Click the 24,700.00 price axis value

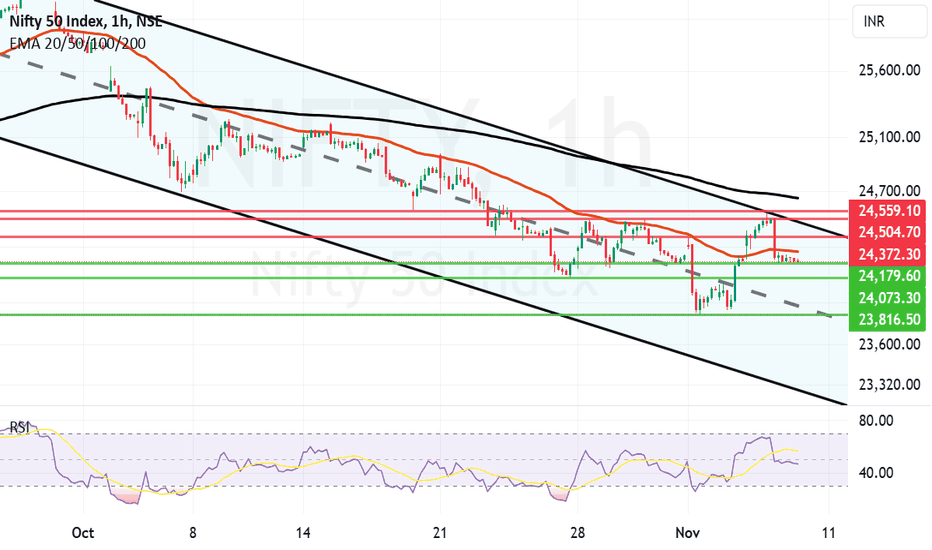click(889, 191)
